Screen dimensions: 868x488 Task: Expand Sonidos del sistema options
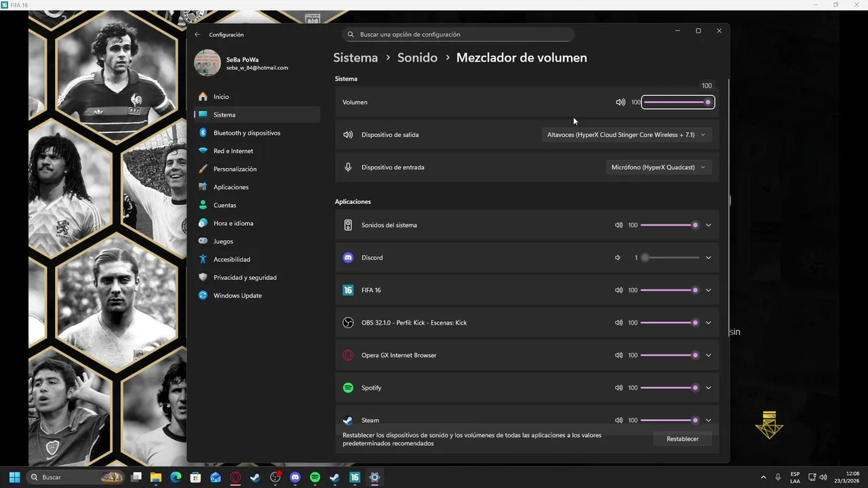tap(708, 225)
